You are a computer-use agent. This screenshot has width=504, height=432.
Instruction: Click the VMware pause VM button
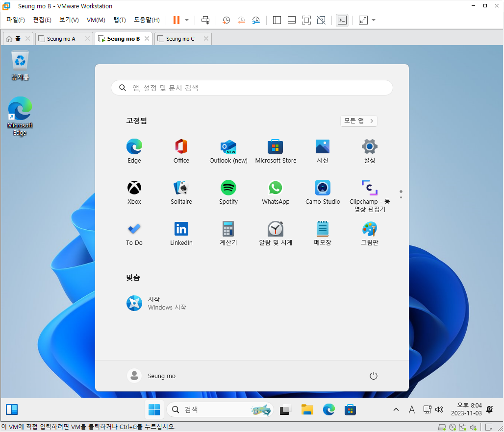coord(176,20)
